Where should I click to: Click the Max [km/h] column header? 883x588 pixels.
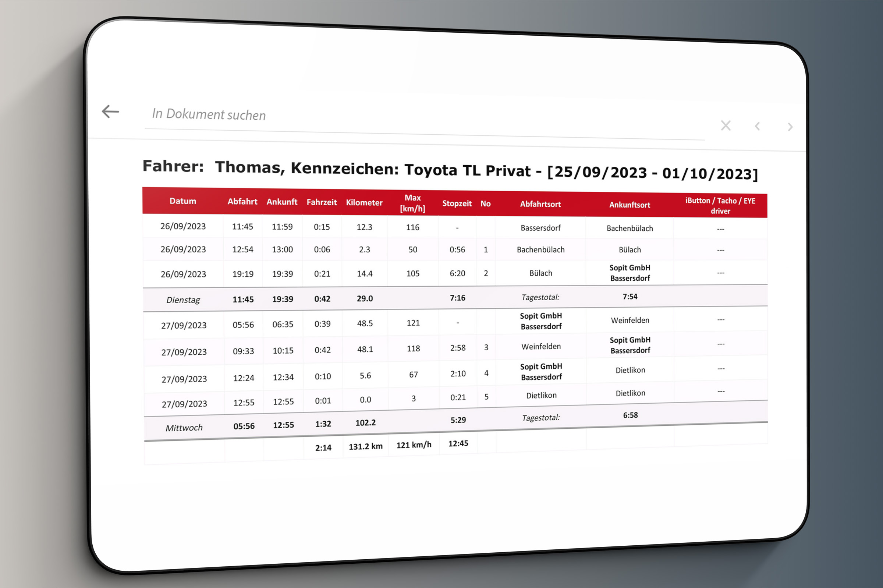[x=412, y=203]
